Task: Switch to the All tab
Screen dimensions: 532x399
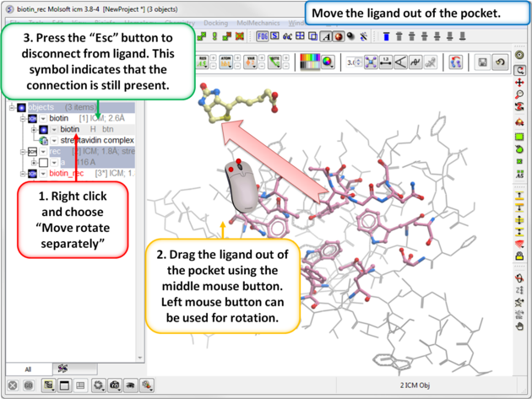Action: click(28, 369)
